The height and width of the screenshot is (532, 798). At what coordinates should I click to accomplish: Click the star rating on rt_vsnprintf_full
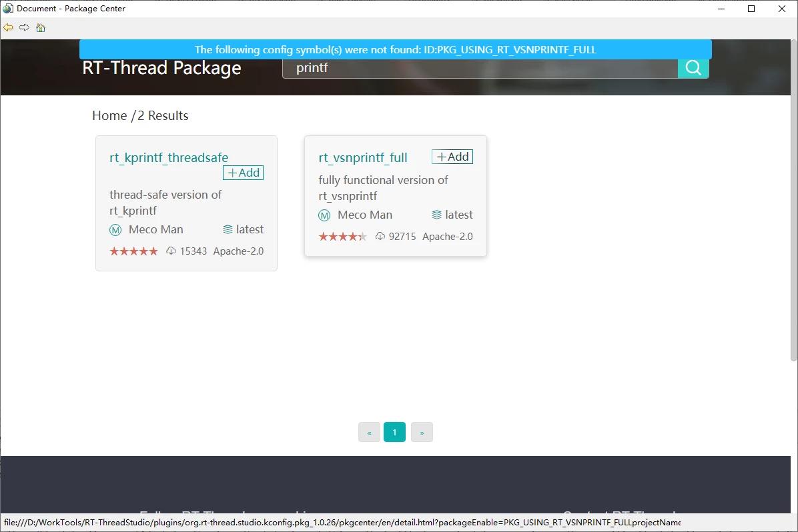tap(342, 236)
